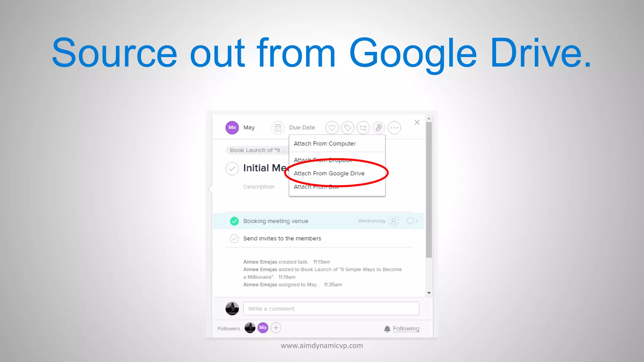The height and width of the screenshot is (362, 644).
Task: Click the Due Date label
Action: [x=302, y=128]
